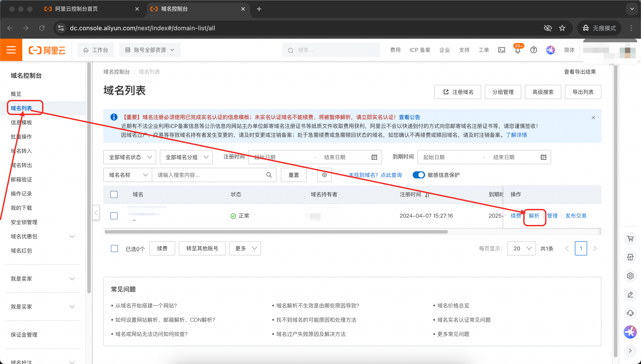Click the help question mark icon

coord(533,50)
